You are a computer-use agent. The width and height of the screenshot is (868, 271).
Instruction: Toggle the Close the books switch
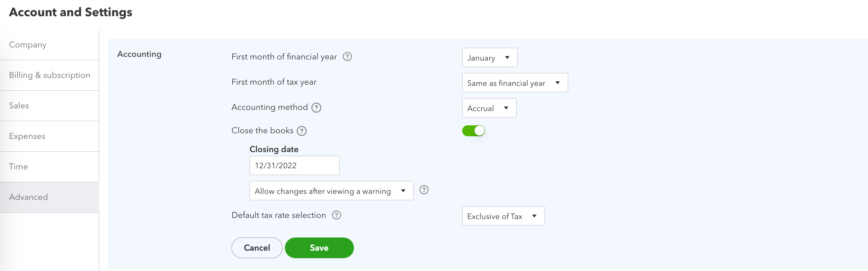[473, 131]
